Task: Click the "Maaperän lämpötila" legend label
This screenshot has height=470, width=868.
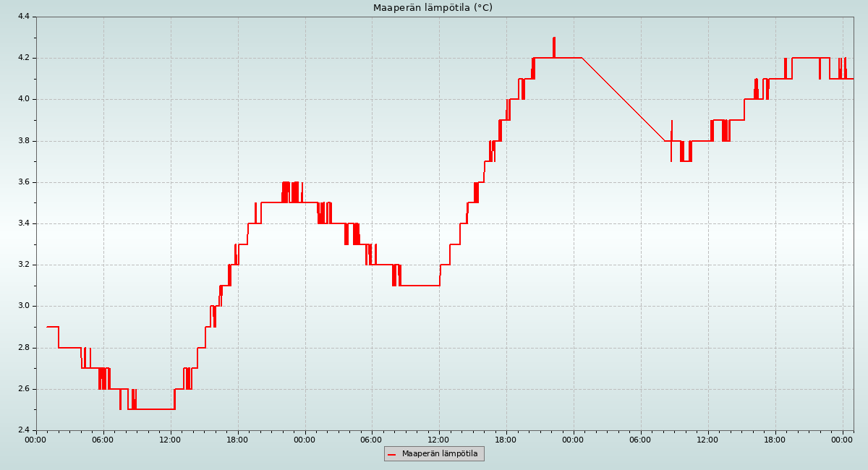Action: (440, 454)
